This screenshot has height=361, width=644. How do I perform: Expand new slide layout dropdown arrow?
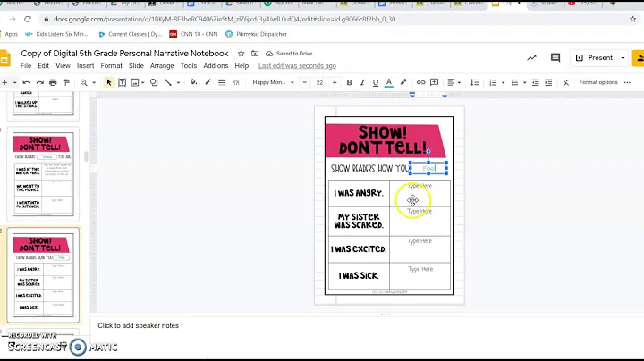(x=15, y=83)
